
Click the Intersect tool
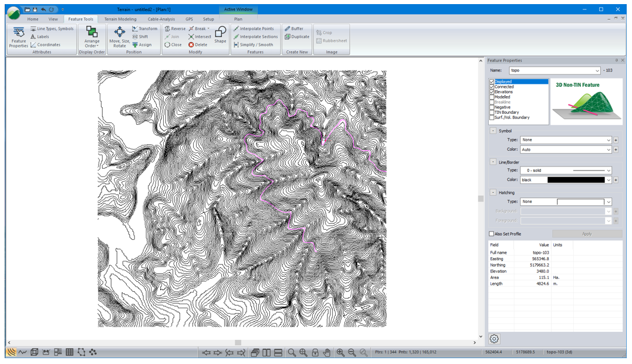(x=200, y=36)
